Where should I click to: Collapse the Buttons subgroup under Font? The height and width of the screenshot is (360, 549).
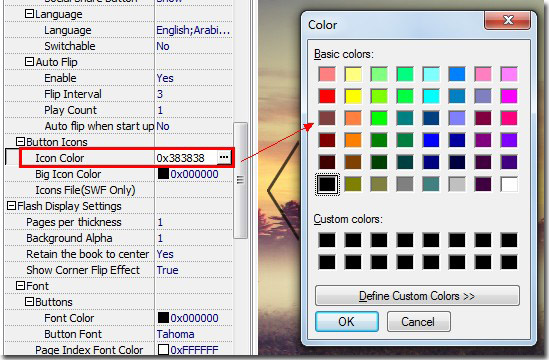29,302
